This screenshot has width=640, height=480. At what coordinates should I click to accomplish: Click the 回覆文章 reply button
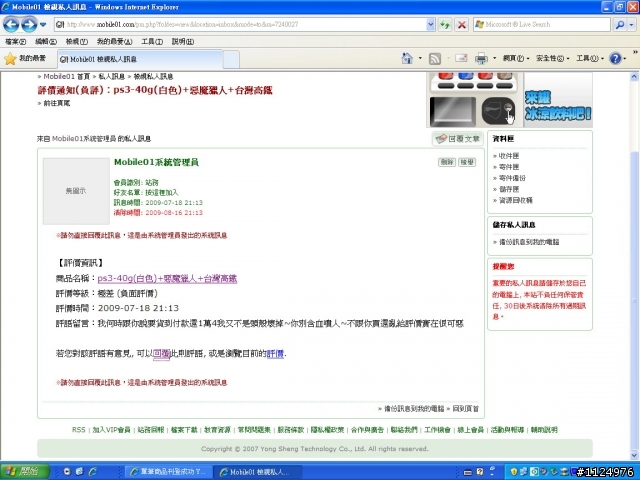(458, 139)
